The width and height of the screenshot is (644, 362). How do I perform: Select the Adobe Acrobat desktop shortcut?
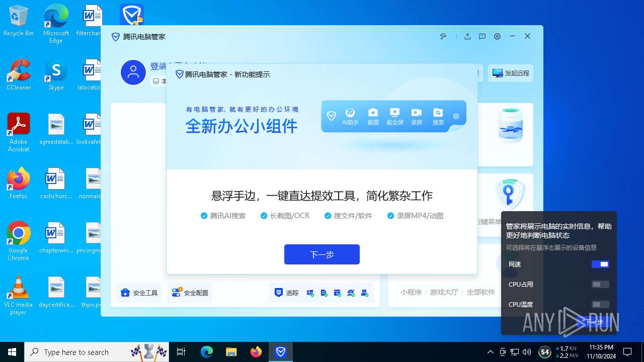[19, 132]
